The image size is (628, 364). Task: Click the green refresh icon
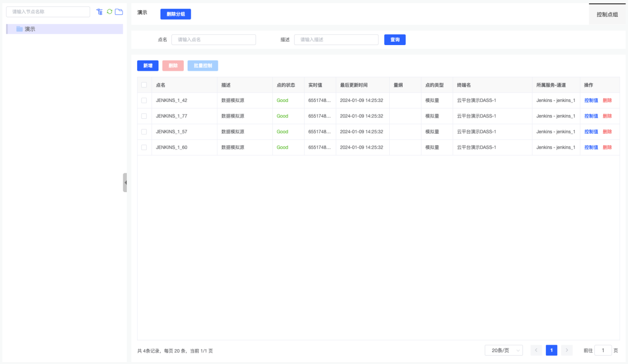point(109,11)
